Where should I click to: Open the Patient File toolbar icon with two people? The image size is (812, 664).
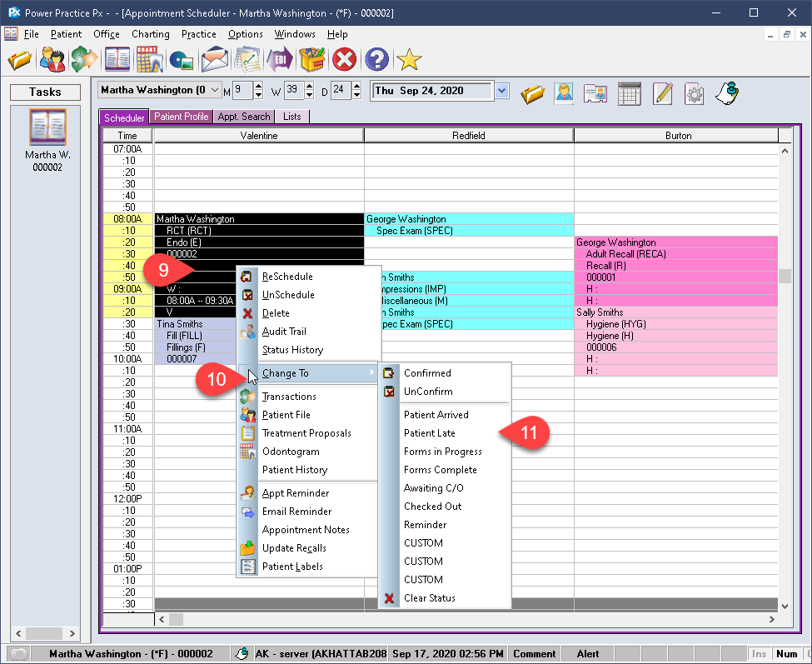(52, 59)
